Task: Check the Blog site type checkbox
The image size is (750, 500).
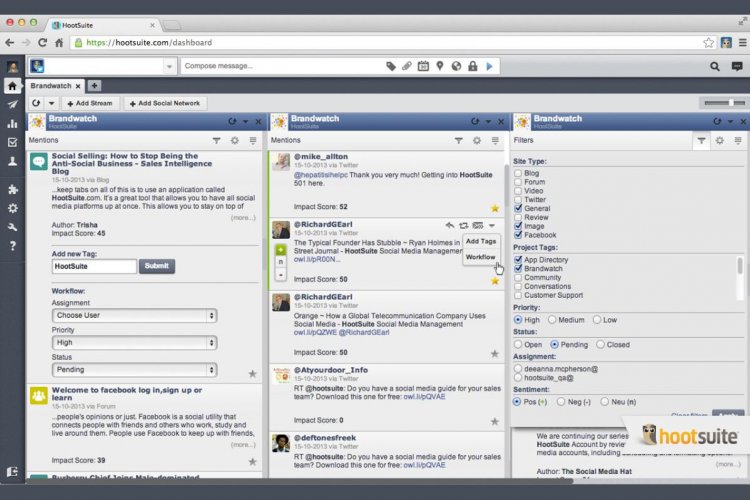Action: pos(518,173)
